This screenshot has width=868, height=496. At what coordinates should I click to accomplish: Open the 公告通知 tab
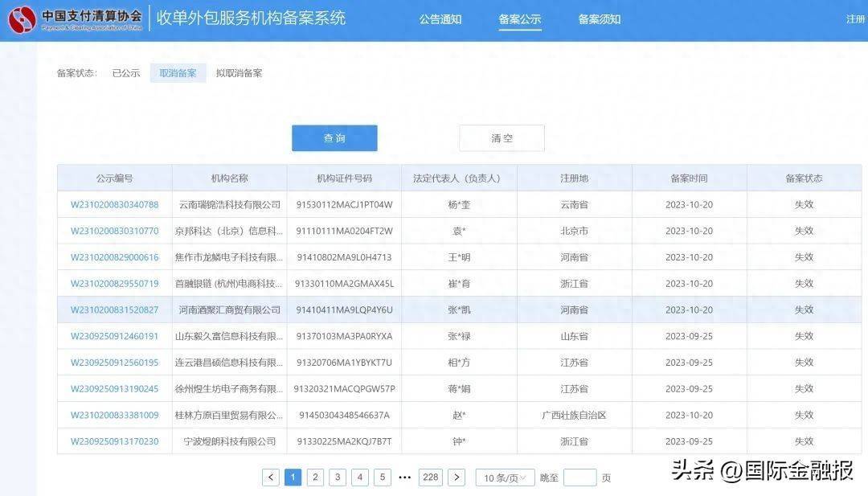440,19
